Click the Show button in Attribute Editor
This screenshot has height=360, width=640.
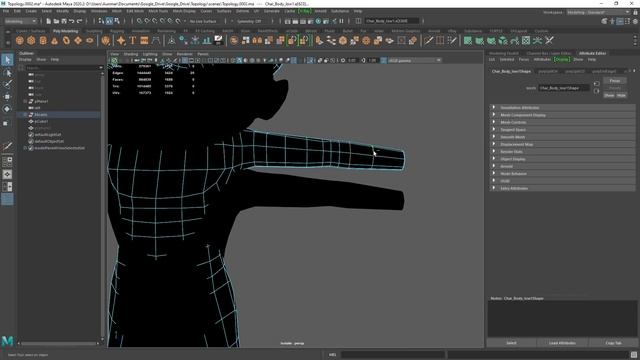pyautogui.click(x=609, y=95)
